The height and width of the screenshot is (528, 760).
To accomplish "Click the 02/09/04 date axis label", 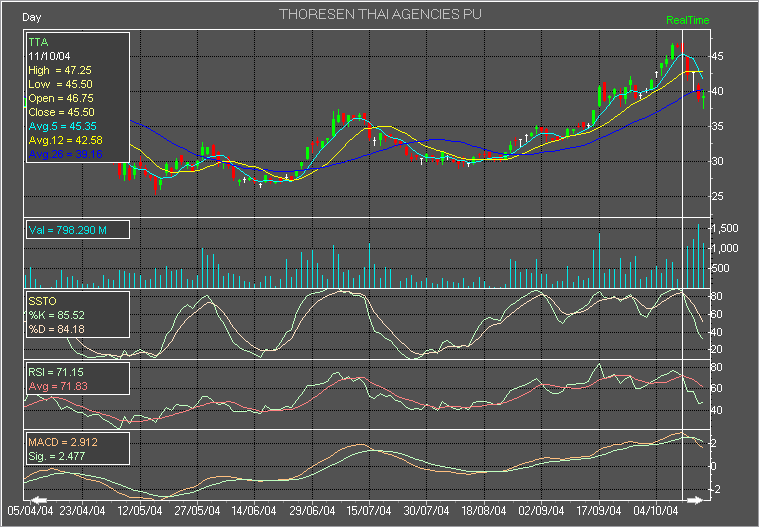I will (x=541, y=511).
